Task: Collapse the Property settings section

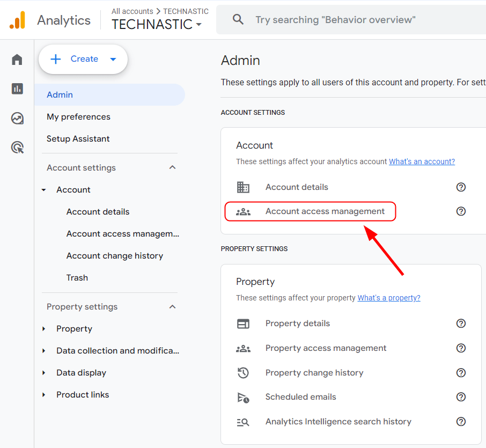Action: pos(172,307)
